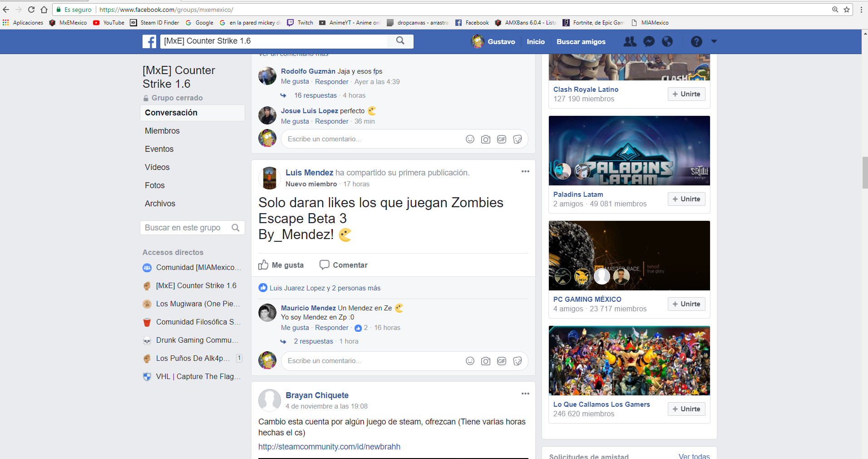Open the Messenger icon in header
This screenshot has height=459, width=868.
tap(649, 41)
